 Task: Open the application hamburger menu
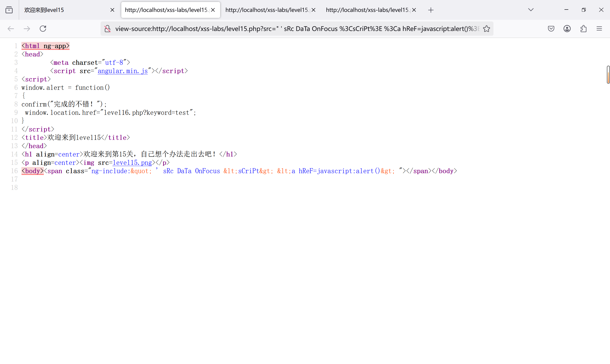[x=599, y=29]
